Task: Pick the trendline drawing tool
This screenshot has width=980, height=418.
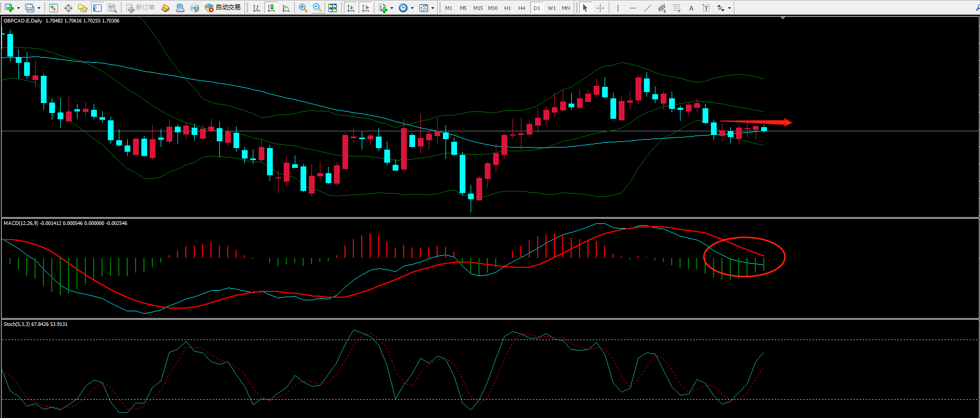Action: coord(648,8)
